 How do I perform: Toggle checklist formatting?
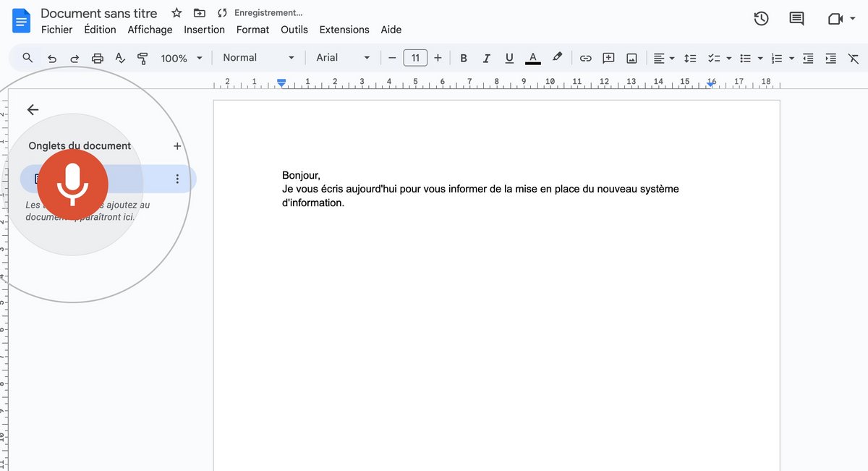pos(713,58)
